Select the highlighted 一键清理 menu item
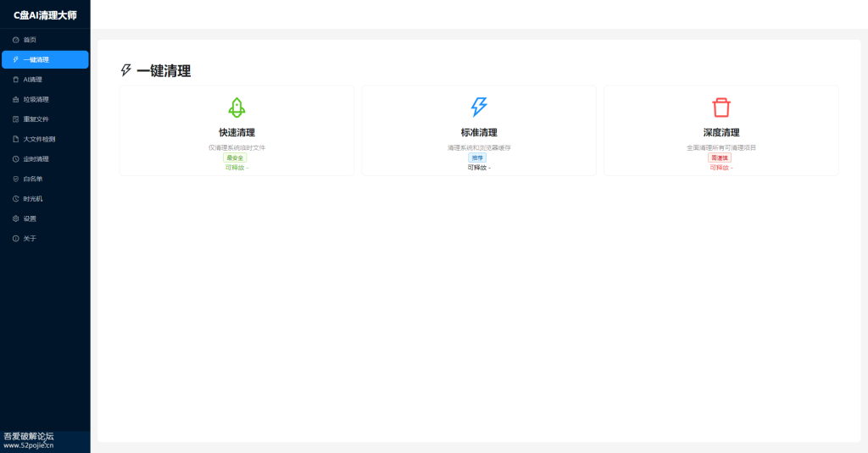 pos(45,59)
